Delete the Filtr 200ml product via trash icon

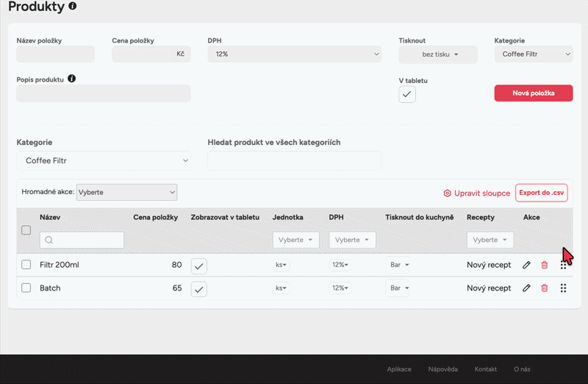click(x=545, y=265)
